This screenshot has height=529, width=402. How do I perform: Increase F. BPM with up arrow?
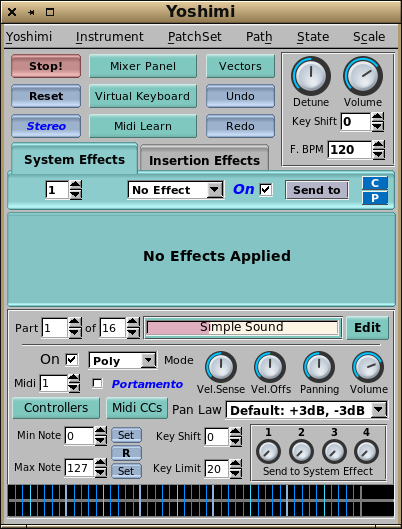click(379, 145)
